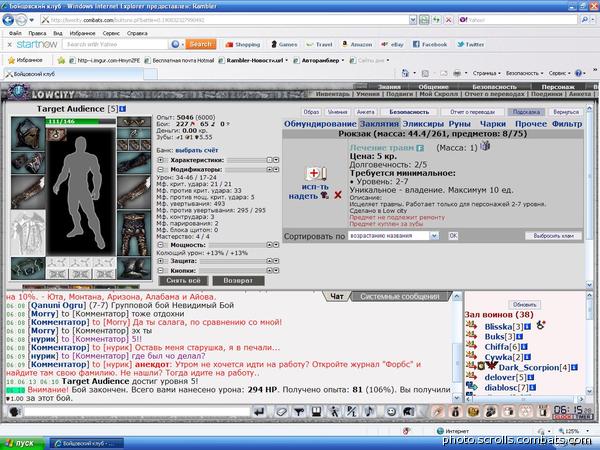The height and width of the screenshot is (450, 600).
Task: Click the eraser clear chat icon
Action: tap(281, 412)
